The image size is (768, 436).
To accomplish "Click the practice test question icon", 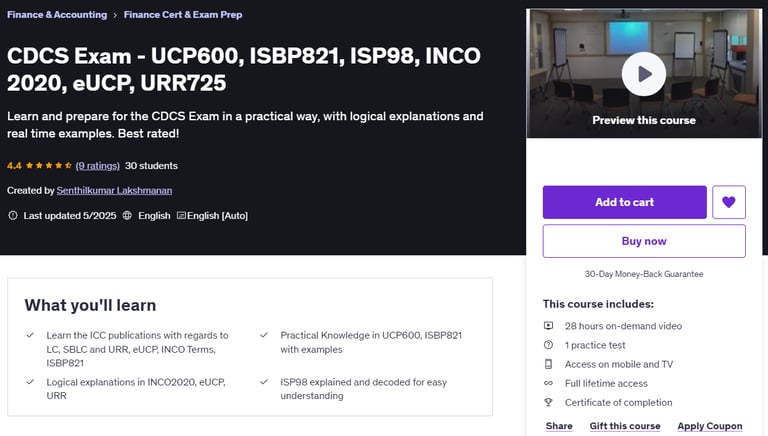I will click(549, 345).
